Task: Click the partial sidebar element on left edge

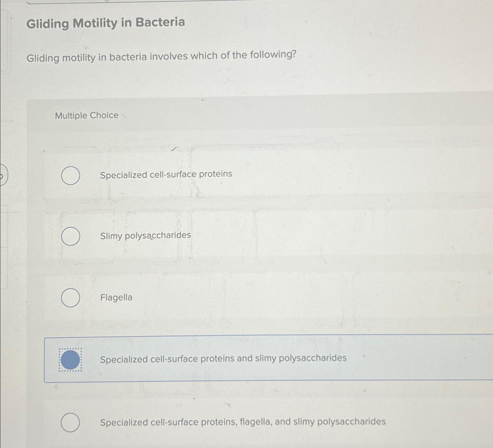Action: [4, 176]
